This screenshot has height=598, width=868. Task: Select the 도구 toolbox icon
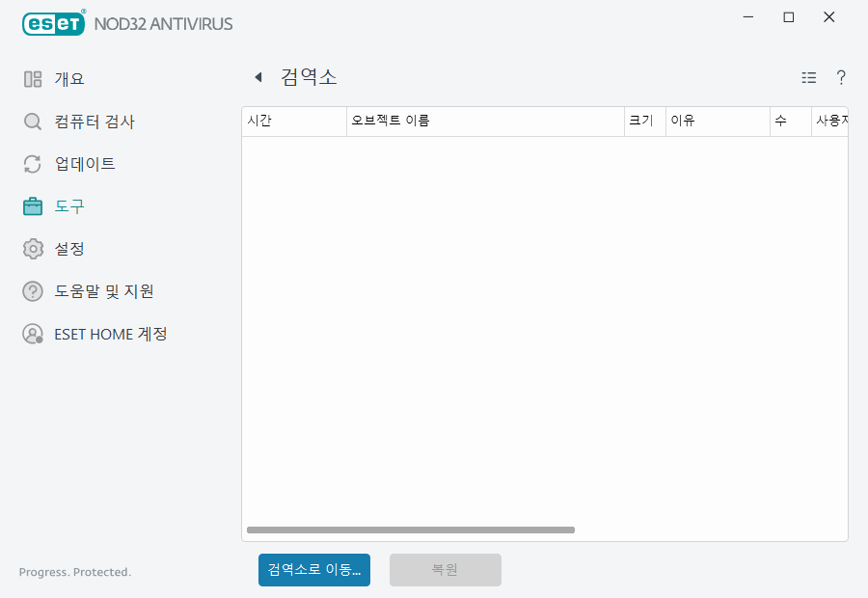pos(32,206)
